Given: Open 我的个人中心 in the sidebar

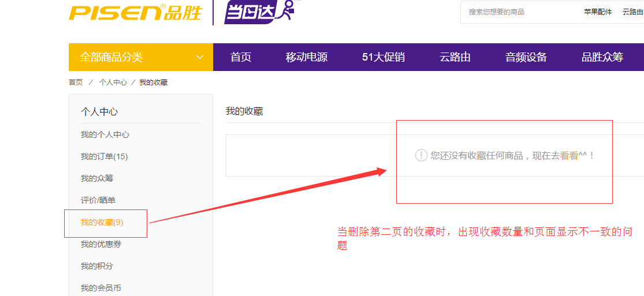Looking at the screenshot, I should pyautogui.click(x=105, y=134).
